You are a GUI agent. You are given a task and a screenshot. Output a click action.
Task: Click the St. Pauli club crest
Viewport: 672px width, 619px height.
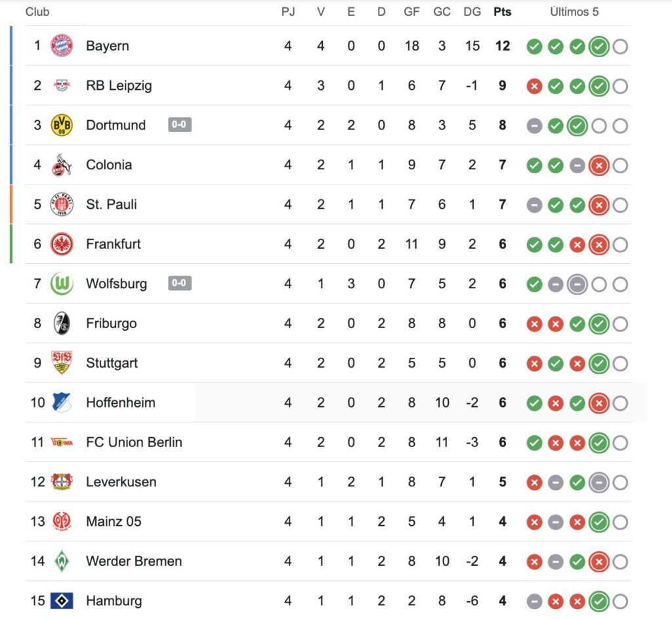[62, 205]
